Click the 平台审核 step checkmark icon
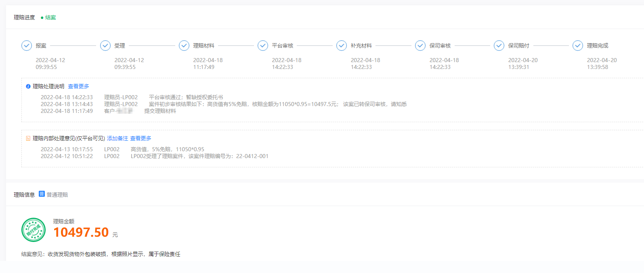This screenshot has height=273, width=644. (x=263, y=46)
